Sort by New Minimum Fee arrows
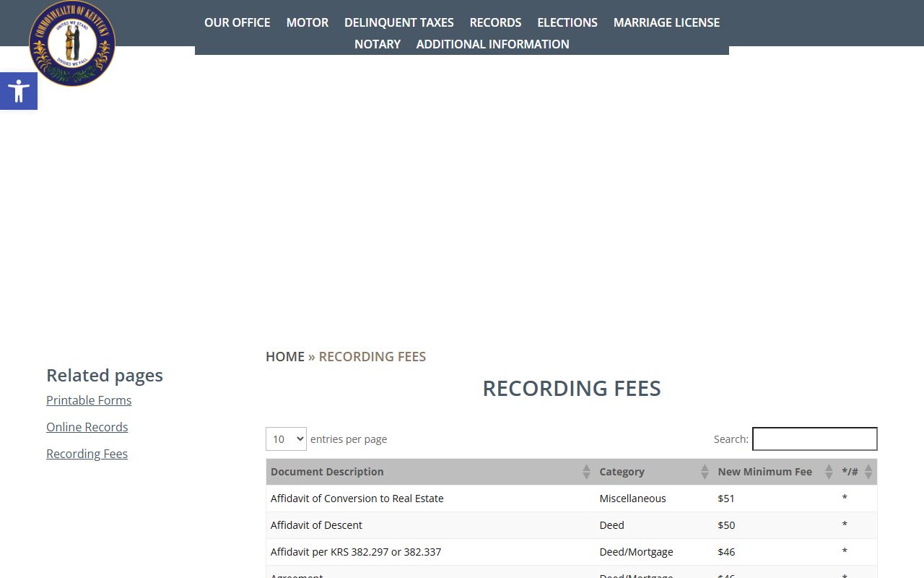 [829, 472]
